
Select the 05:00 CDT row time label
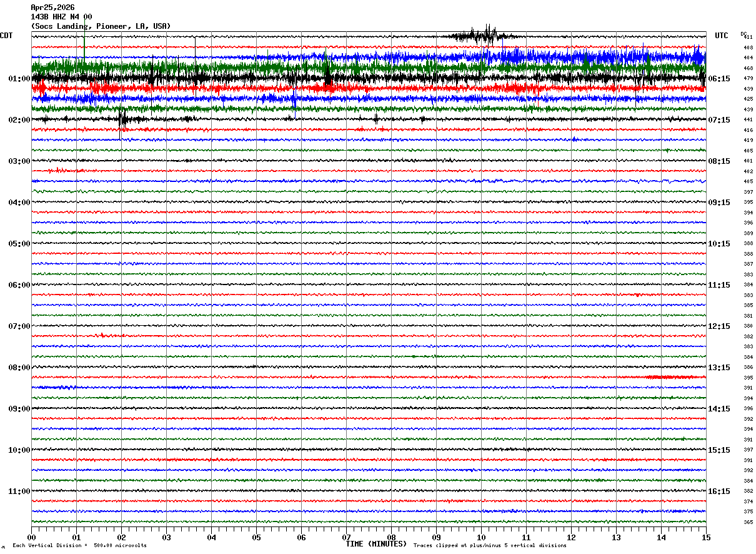click(19, 244)
